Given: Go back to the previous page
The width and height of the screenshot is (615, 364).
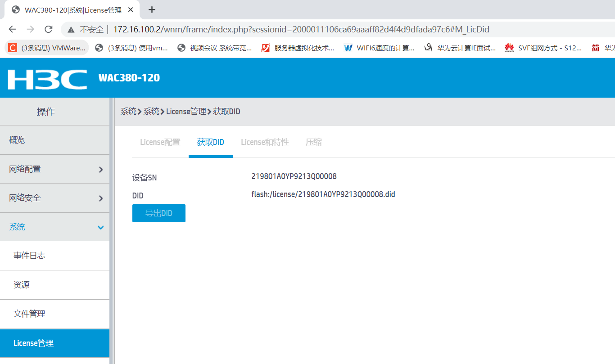Looking at the screenshot, I should click(12, 29).
